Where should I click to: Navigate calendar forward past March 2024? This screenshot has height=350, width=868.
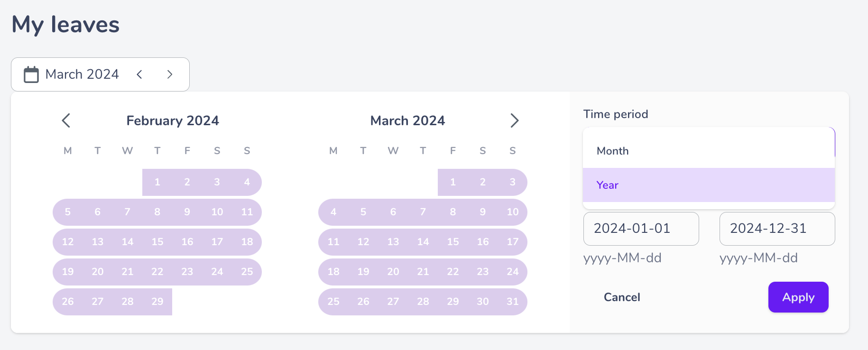pos(515,120)
